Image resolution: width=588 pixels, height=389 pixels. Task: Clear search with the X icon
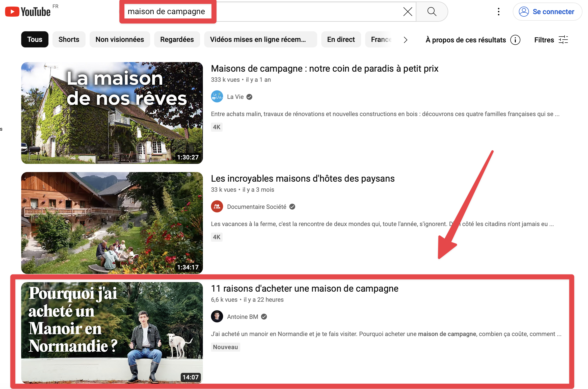point(408,12)
